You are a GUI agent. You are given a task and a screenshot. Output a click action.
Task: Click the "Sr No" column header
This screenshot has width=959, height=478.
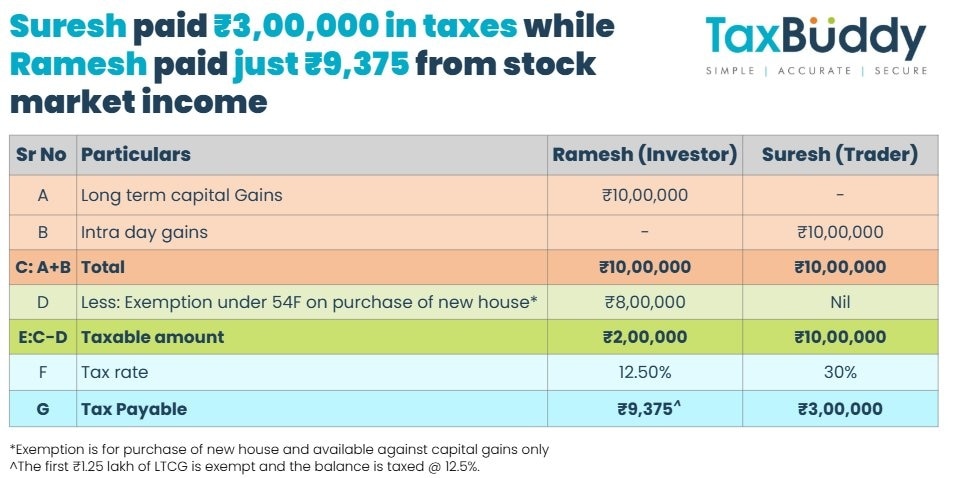[42, 155]
